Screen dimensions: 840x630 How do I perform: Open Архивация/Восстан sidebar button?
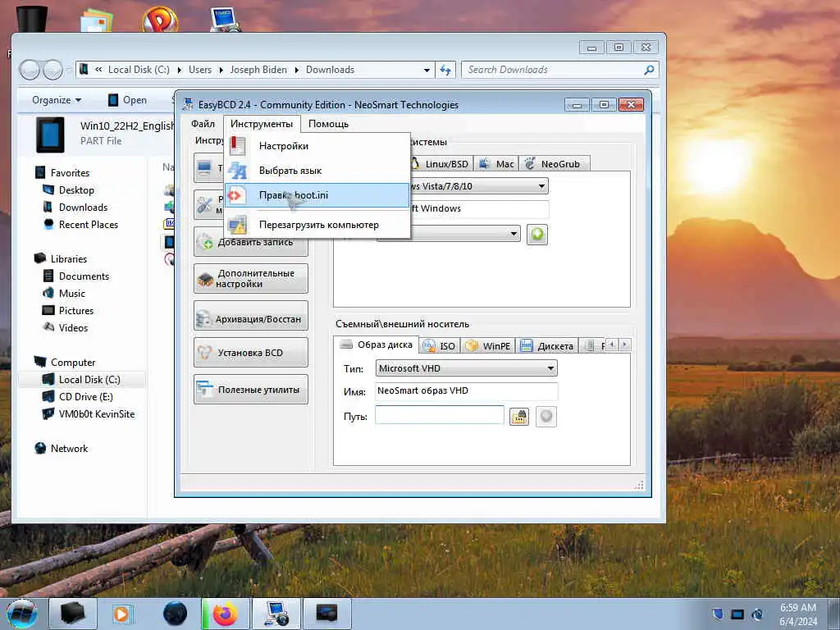(x=251, y=316)
